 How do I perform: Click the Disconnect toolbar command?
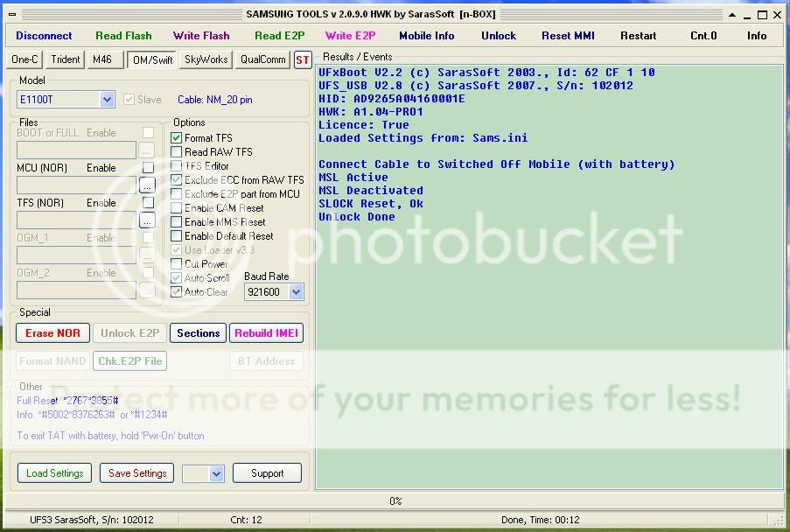pos(44,36)
